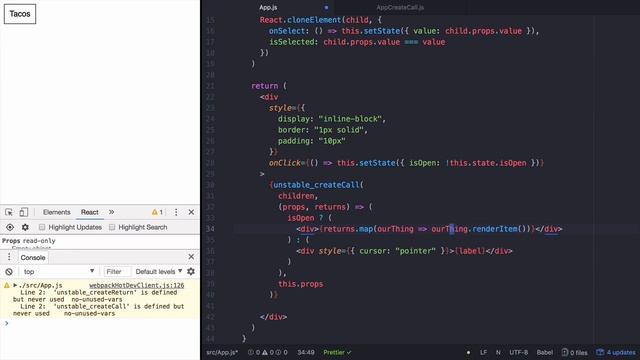Click the N indicator in status bar
Image resolution: width=640 pixels, height=360 pixels.
(x=498, y=352)
